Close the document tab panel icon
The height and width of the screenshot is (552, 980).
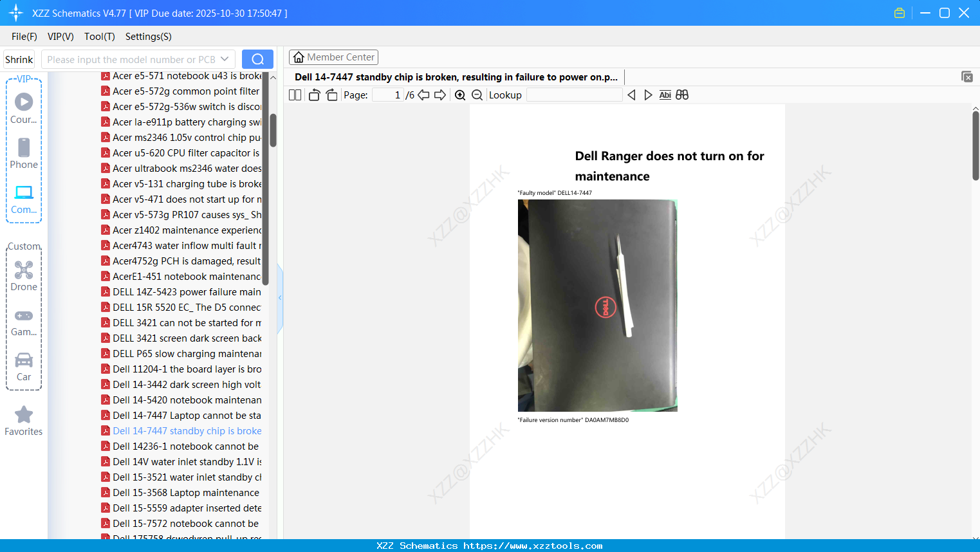pos(966,77)
